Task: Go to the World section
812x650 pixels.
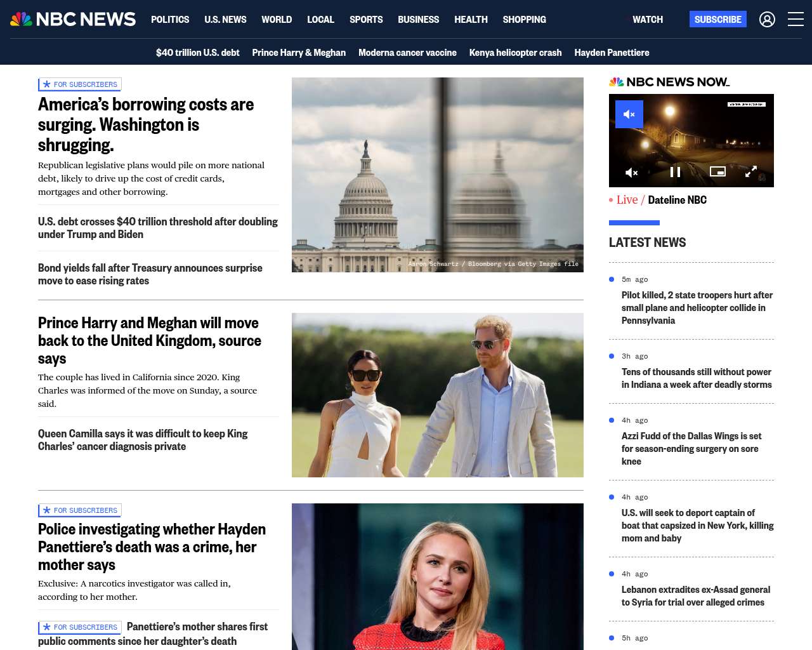Action: click(277, 20)
